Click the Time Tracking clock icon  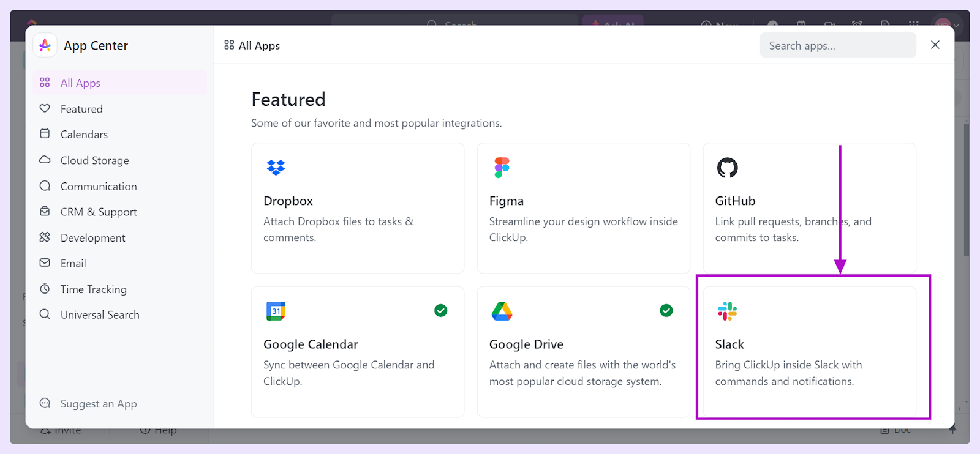[x=45, y=288]
